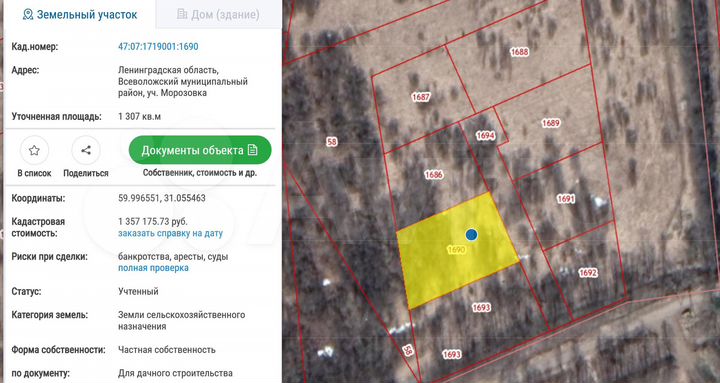The image size is (720, 383).
Task: Select parcel label 1688 on the map
Action: [519, 52]
